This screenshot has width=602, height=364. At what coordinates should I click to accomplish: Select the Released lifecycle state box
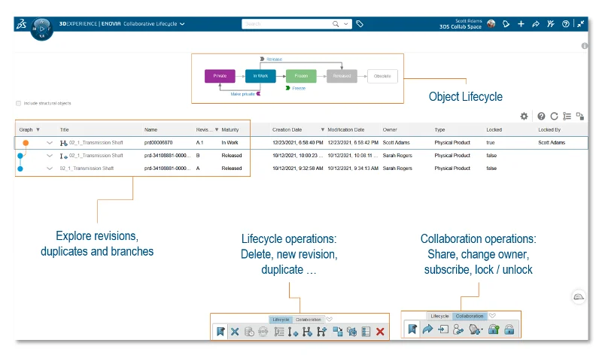click(x=342, y=76)
